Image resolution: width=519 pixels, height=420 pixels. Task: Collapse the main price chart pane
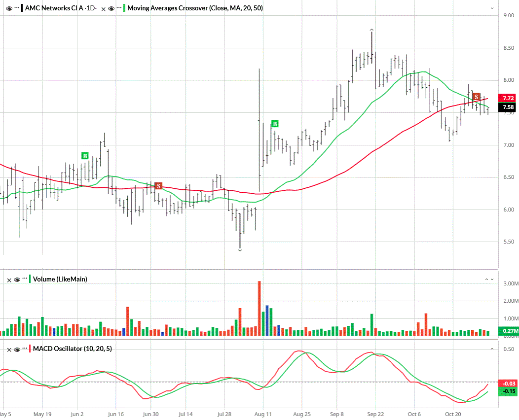tap(491, 8)
